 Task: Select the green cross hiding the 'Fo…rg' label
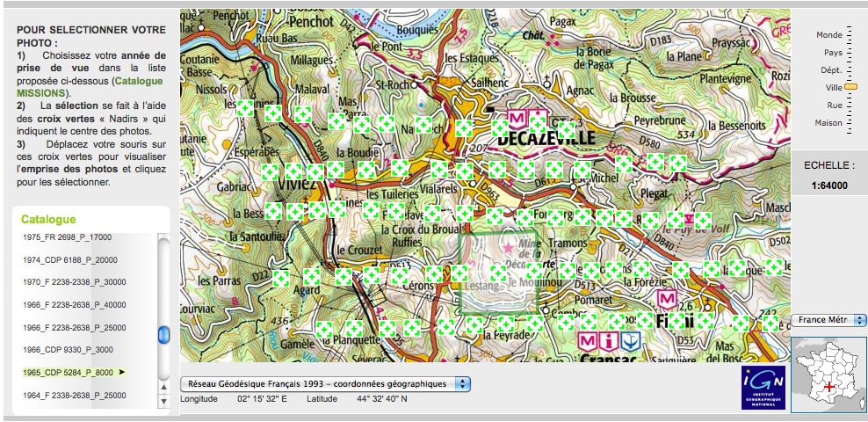pos(555,218)
